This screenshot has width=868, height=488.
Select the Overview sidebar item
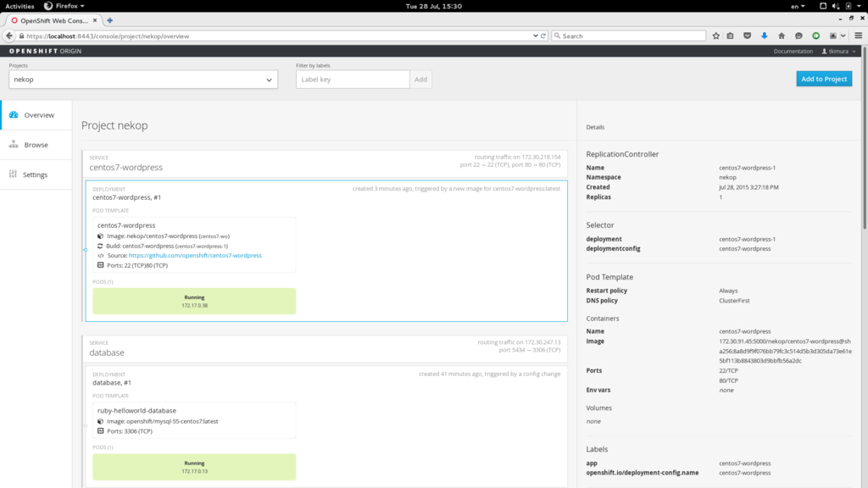tap(36, 115)
